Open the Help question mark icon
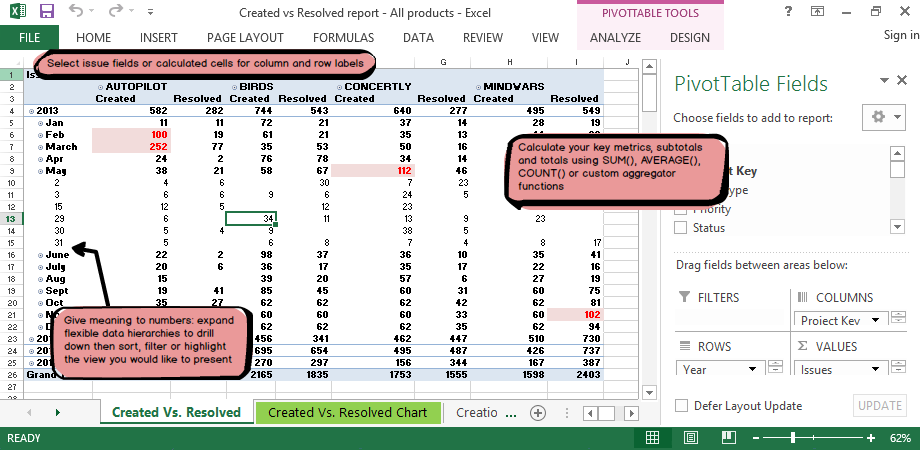The width and height of the screenshot is (920, 450). point(789,11)
